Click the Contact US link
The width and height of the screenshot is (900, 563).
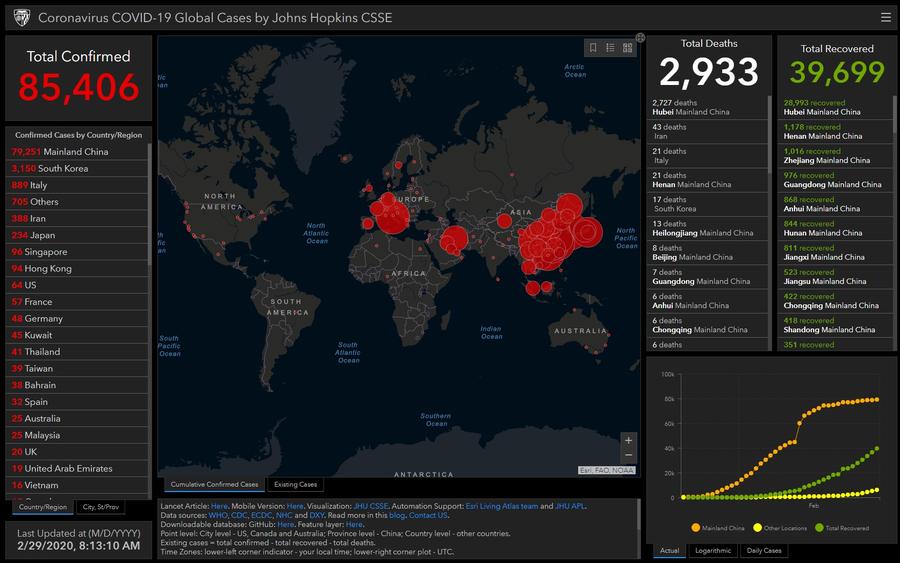pos(428,515)
